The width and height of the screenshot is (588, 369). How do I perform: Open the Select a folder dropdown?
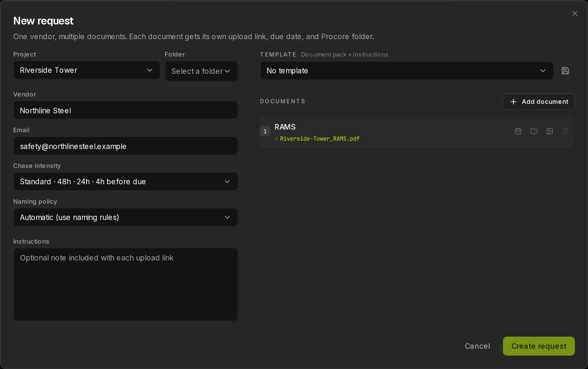(x=201, y=71)
